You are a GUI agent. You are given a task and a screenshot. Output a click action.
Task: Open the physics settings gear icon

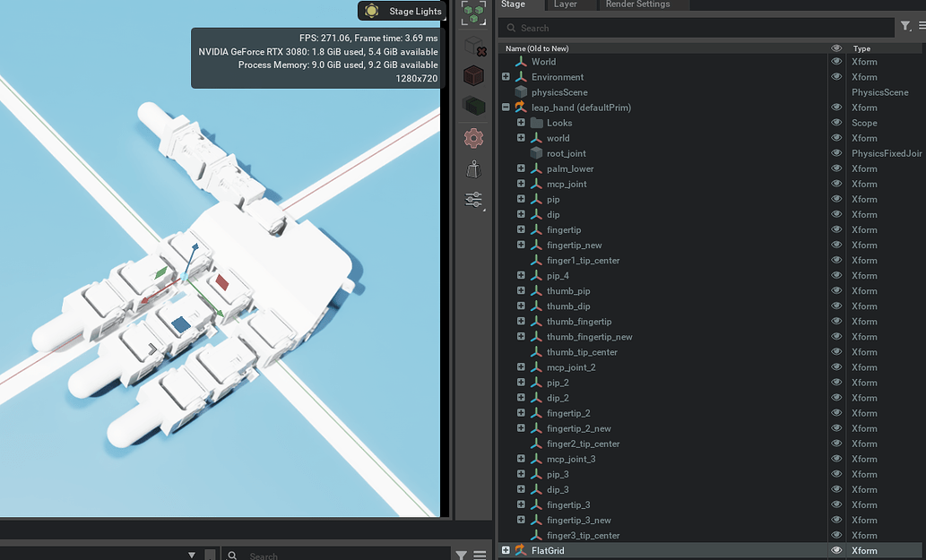[473, 137]
